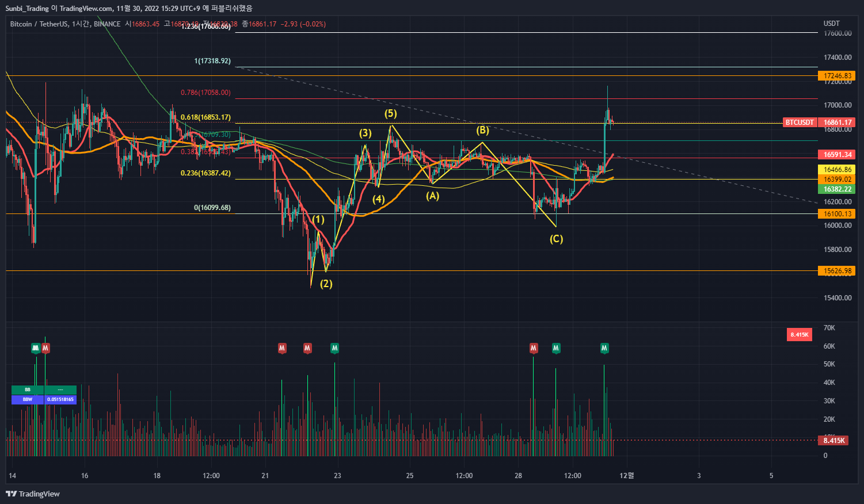Select the (B) correction wave label
Viewport: 864px width, 504px height.
(482, 130)
